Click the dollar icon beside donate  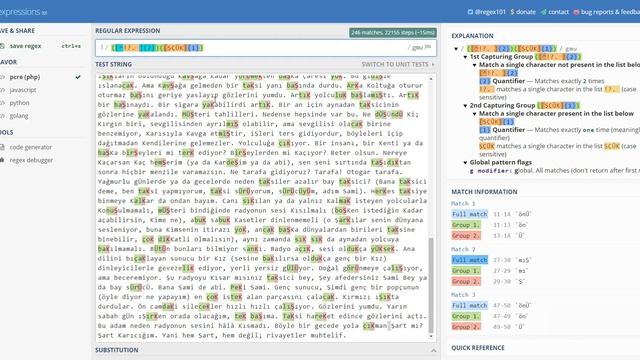512,12
